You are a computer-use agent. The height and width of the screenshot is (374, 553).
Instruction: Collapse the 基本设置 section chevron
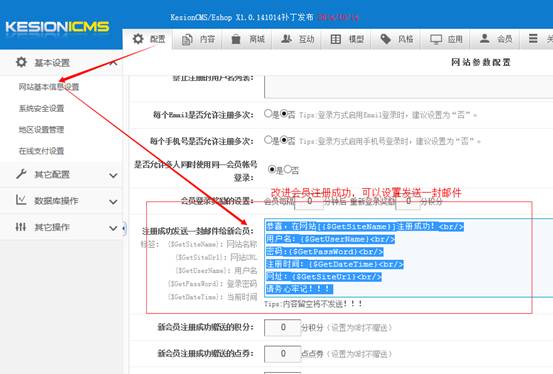tap(113, 63)
